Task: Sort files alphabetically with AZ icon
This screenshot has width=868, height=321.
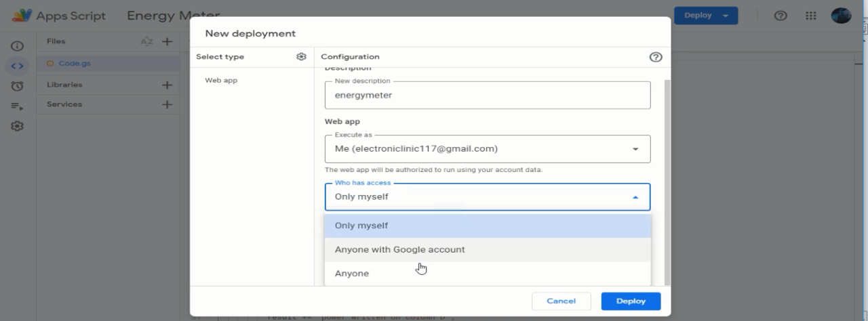Action: point(146,42)
